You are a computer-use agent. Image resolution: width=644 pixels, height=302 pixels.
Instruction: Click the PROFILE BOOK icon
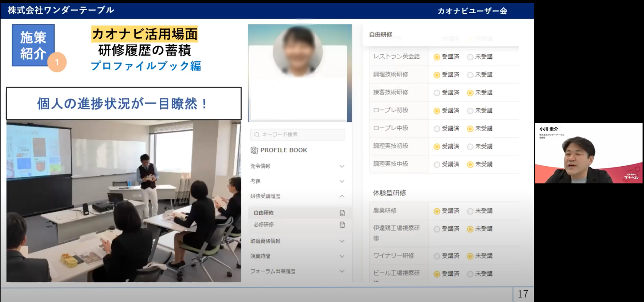click(x=254, y=150)
